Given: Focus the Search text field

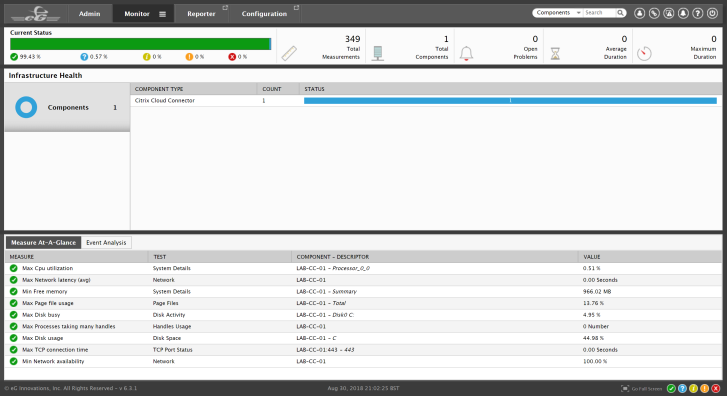Looking at the screenshot, I should 599,13.
